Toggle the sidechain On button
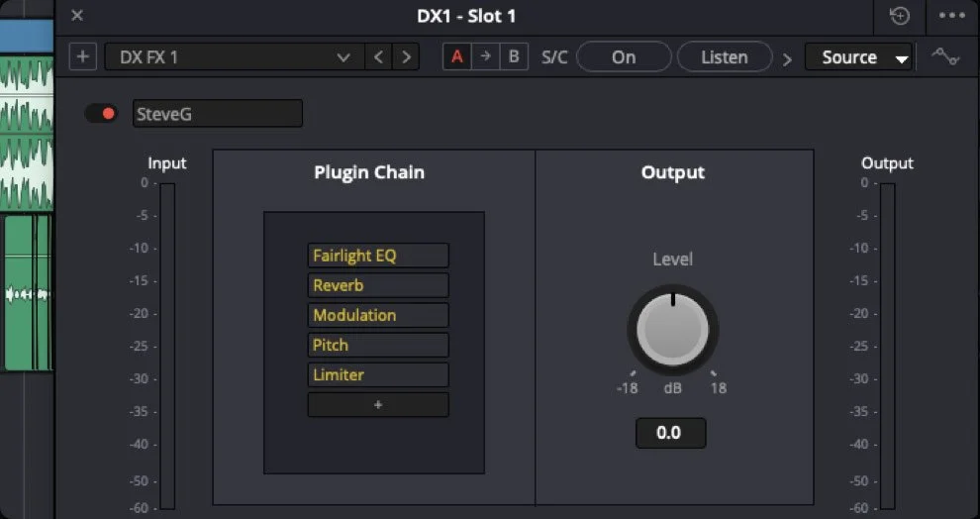This screenshot has height=519, width=980. pyautogui.click(x=624, y=57)
